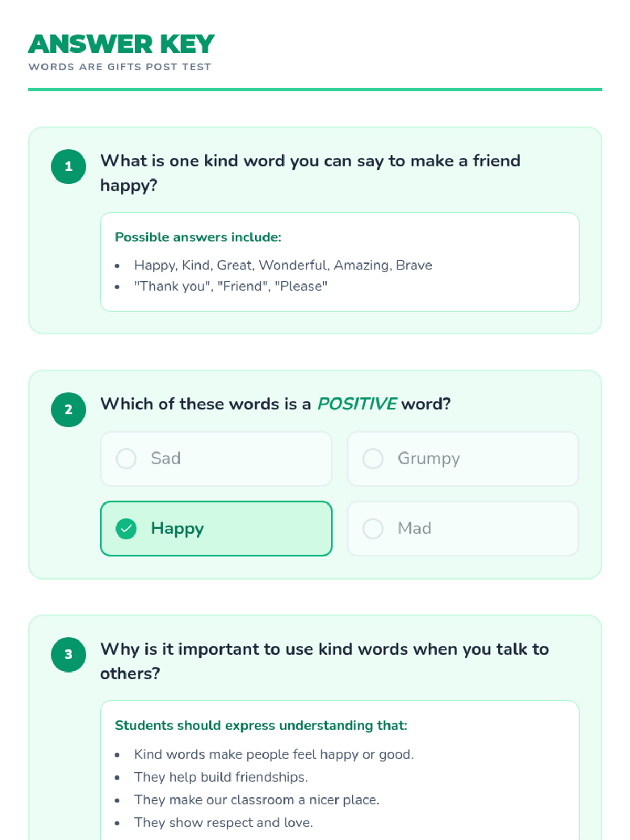Click the green checkmark beside Happy
Image resolution: width=630 pixels, height=840 pixels.
[126, 529]
